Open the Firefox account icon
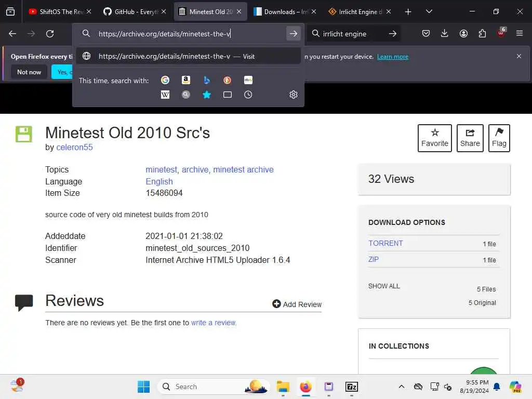The width and height of the screenshot is (532, 399). (x=463, y=33)
